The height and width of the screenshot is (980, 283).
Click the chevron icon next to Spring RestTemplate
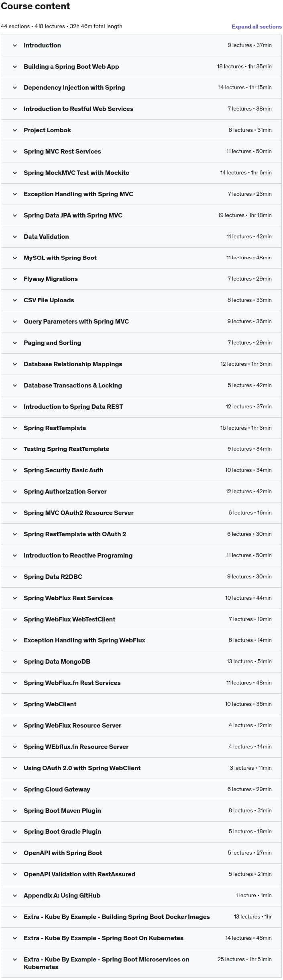pyautogui.click(x=15, y=428)
